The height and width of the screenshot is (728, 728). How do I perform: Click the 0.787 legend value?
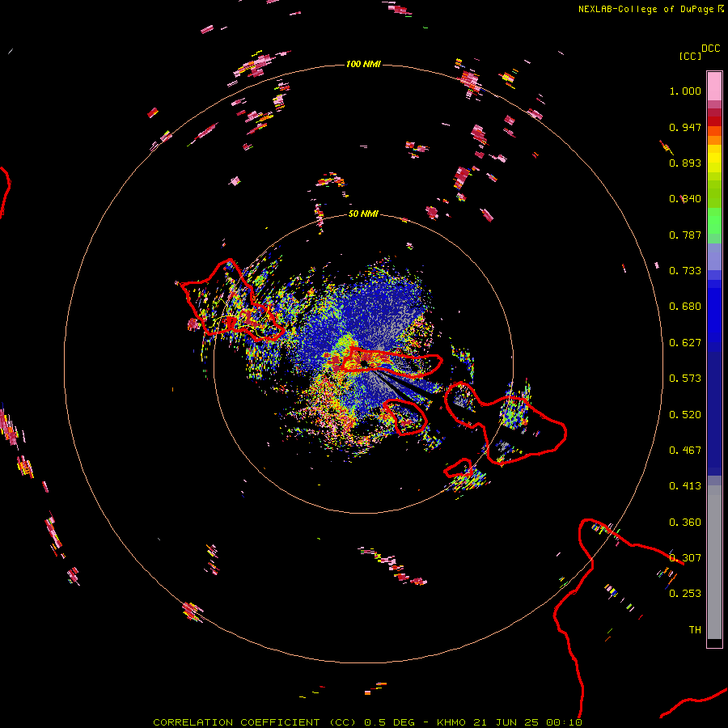685,235
